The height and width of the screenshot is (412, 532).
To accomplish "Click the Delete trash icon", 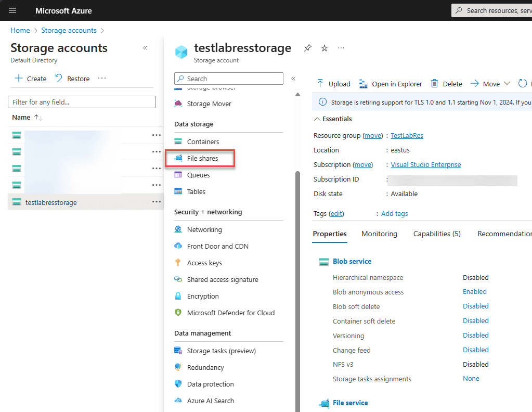I will pyautogui.click(x=434, y=83).
